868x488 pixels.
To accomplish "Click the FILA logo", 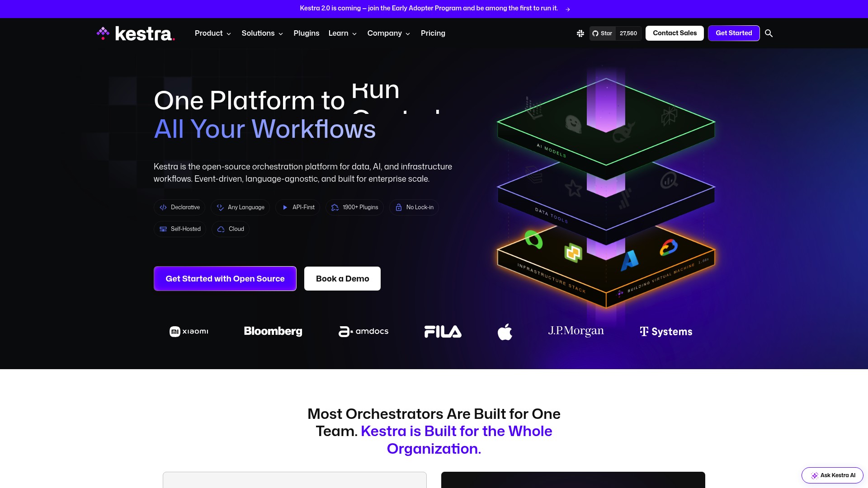I will [x=443, y=332].
